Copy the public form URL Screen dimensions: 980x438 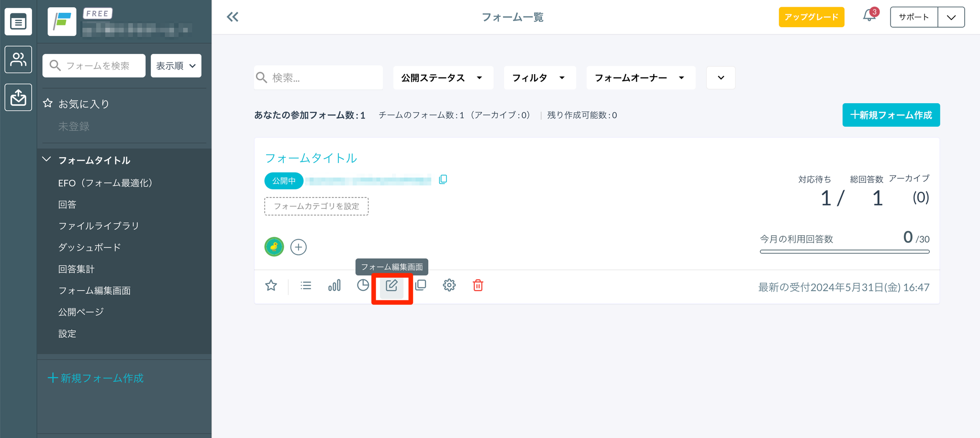(x=443, y=180)
